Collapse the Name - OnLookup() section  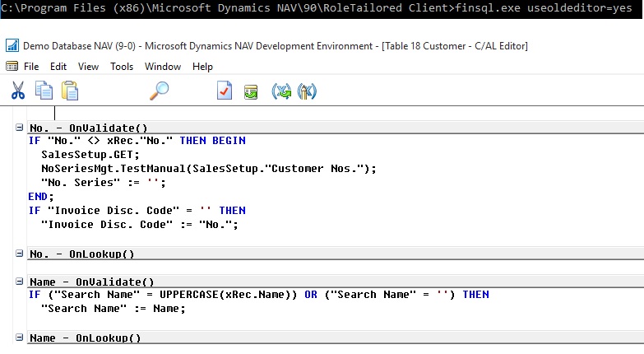[x=19, y=338]
